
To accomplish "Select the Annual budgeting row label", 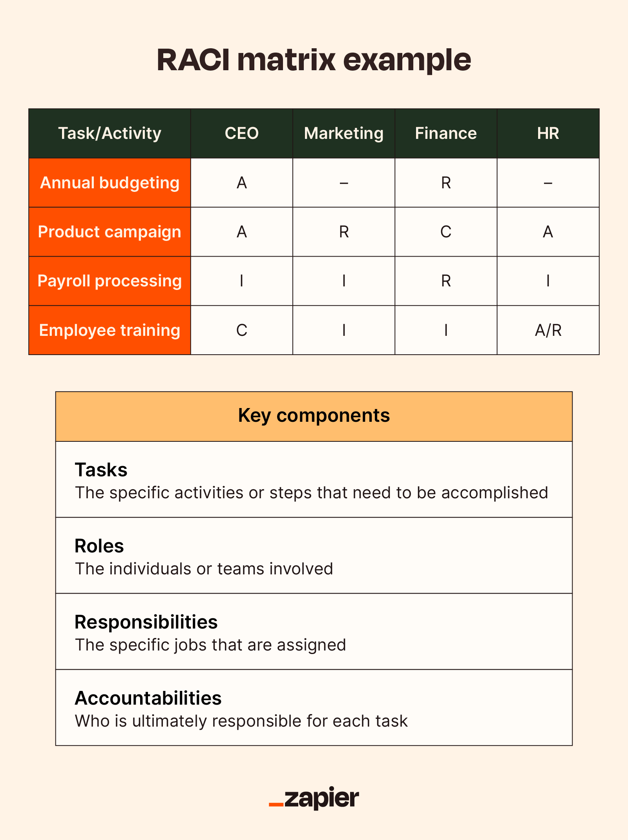I will click(110, 183).
